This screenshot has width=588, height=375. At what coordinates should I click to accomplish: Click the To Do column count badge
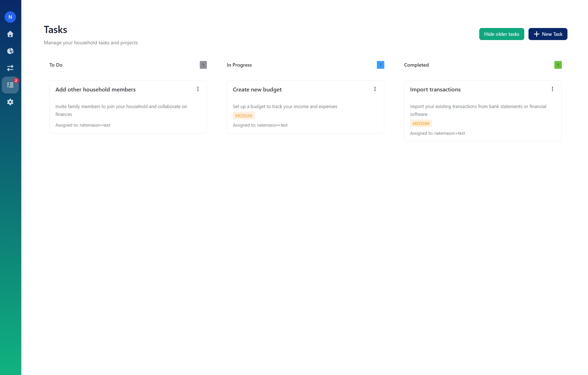tap(203, 65)
